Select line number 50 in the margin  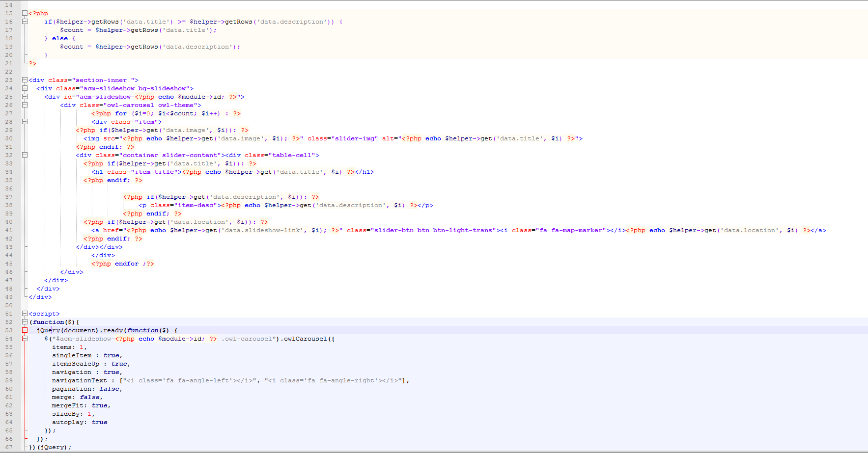coord(9,305)
